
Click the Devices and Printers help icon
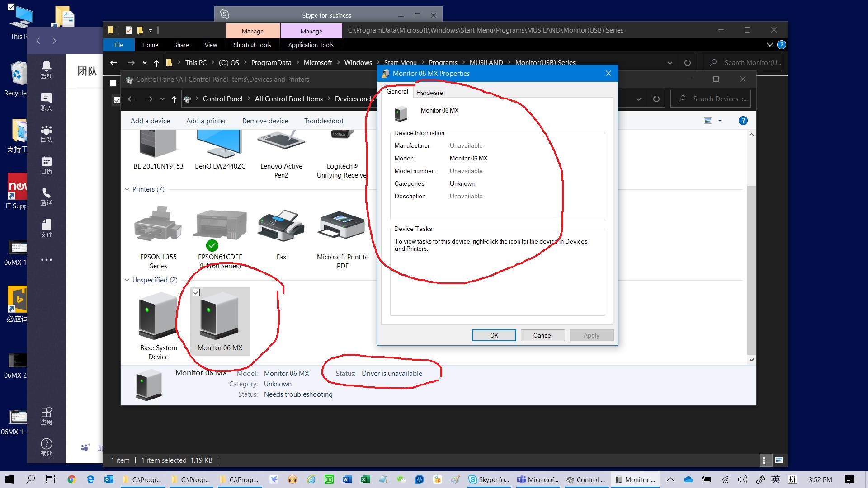[743, 121]
